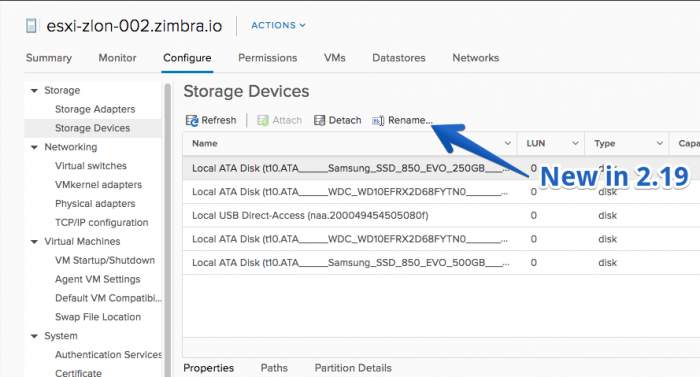Select the Samsung_SSD_850_EVO_500GB disk row

pos(441,263)
